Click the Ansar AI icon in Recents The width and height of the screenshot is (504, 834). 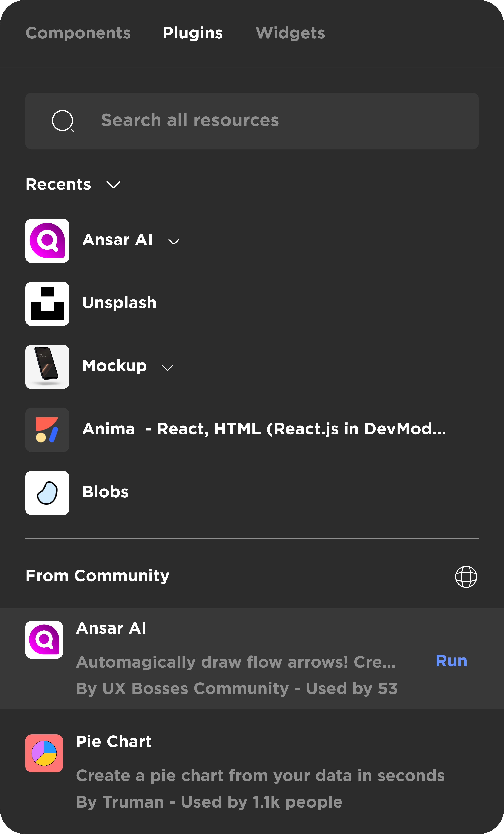click(x=47, y=241)
